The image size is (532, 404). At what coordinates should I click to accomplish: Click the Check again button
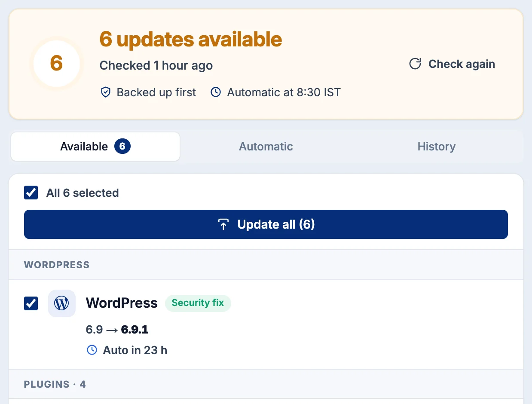pyautogui.click(x=452, y=64)
